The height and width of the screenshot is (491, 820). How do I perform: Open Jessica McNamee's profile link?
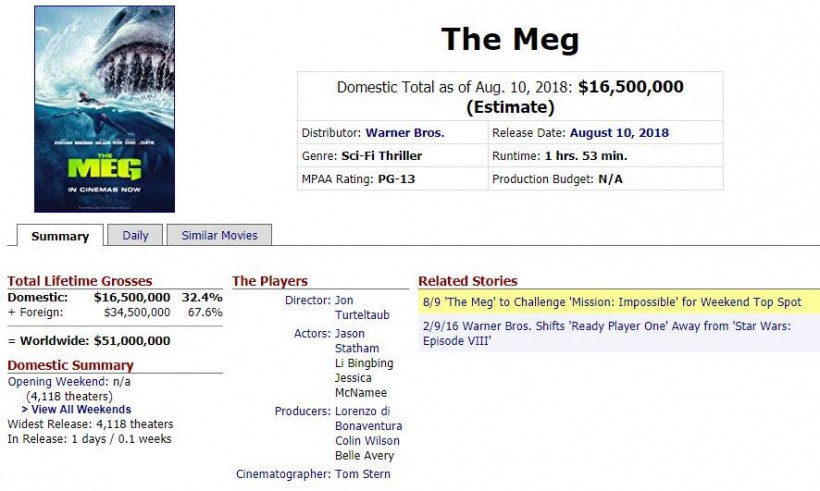coord(361,385)
